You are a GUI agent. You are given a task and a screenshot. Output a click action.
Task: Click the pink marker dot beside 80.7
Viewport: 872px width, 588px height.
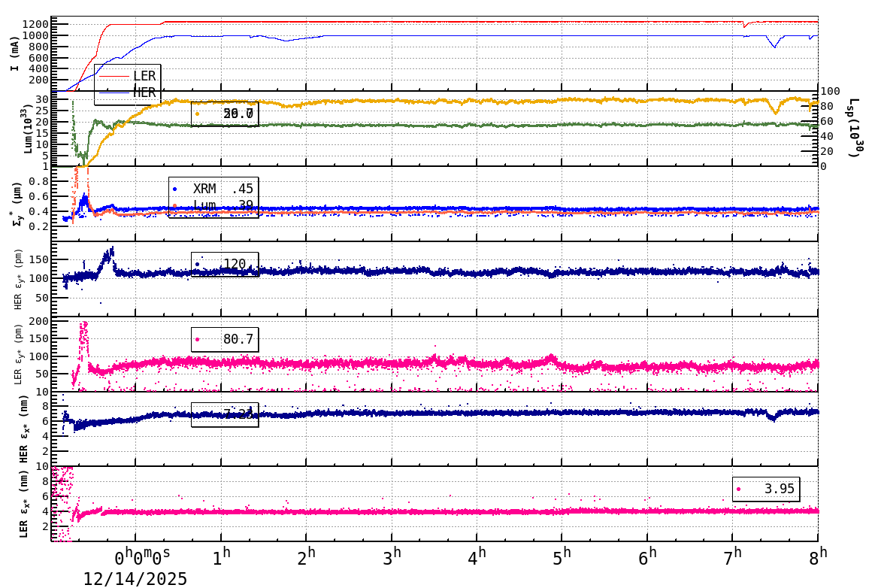coord(198,339)
